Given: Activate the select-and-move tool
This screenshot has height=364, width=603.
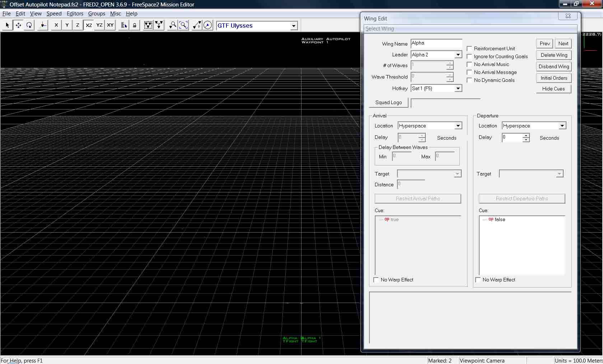Looking at the screenshot, I should pos(18,25).
